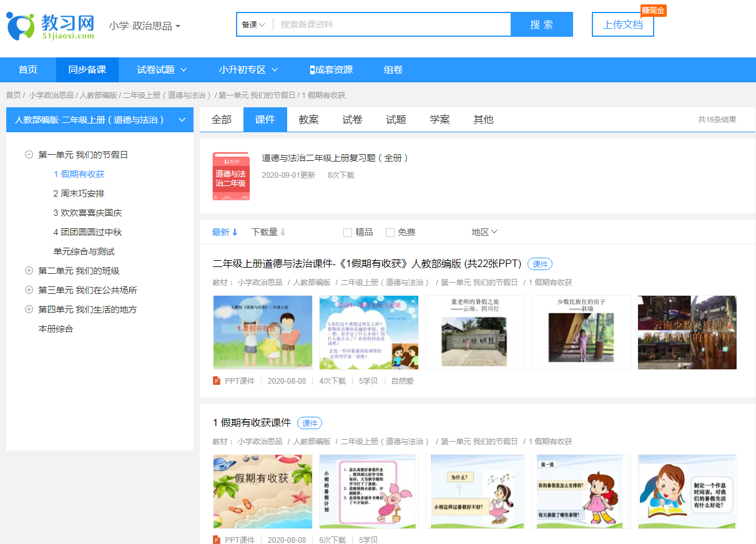Switch to the 全部 tab
This screenshot has height=544, width=756.
(x=222, y=120)
